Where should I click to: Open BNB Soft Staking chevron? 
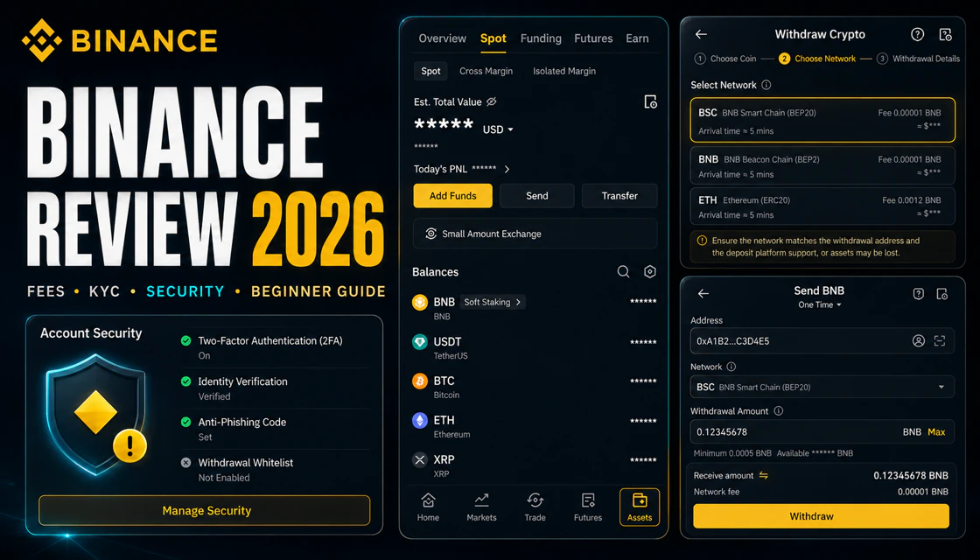tap(518, 302)
